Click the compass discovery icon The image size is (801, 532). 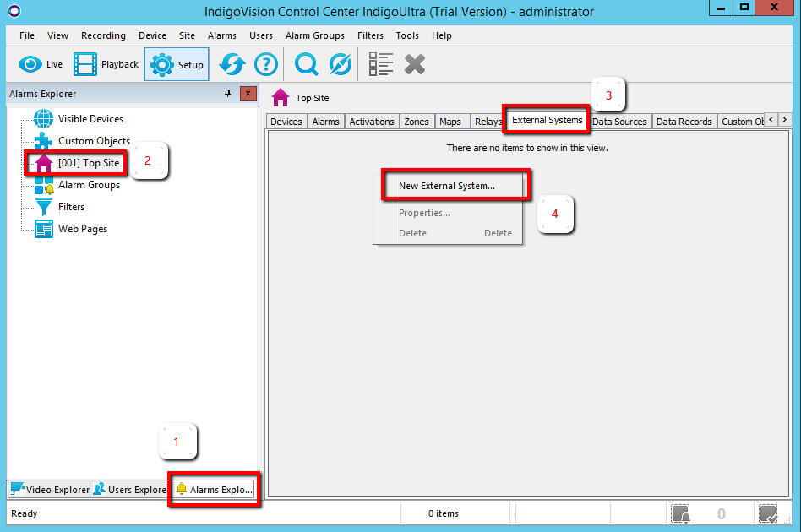click(341, 65)
